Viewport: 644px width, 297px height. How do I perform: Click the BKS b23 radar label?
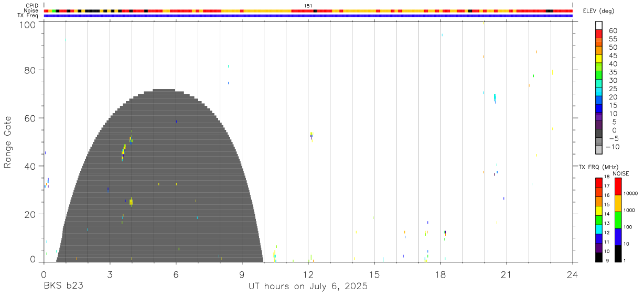(64, 287)
